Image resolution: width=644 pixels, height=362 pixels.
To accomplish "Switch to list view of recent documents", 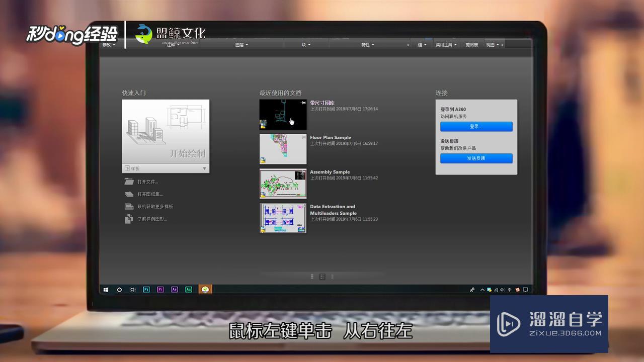I will pos(312,277).
